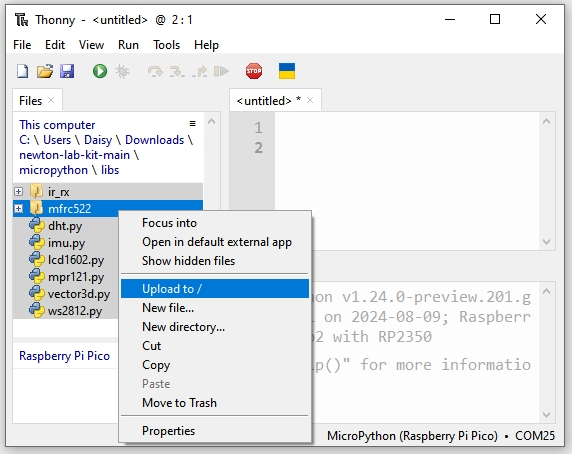Run current script with green play icon
This screenshot has width=572, height=454.
100,71
